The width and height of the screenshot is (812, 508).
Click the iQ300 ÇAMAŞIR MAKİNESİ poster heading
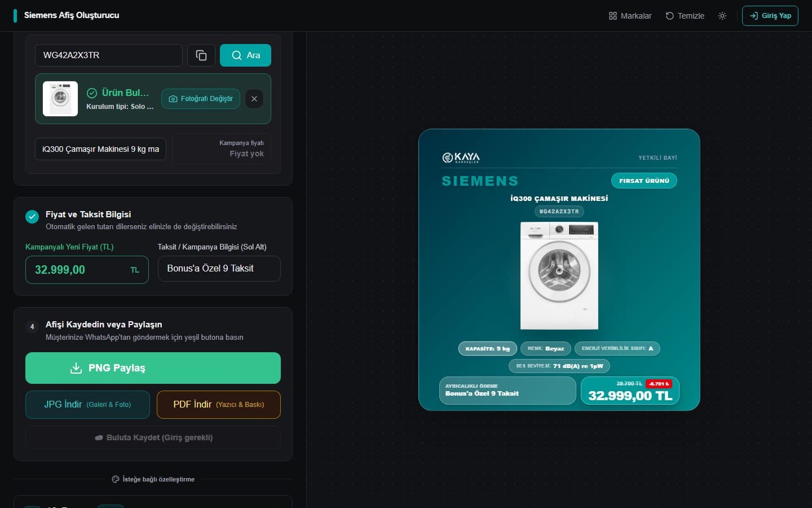click(x=559, y=199)
